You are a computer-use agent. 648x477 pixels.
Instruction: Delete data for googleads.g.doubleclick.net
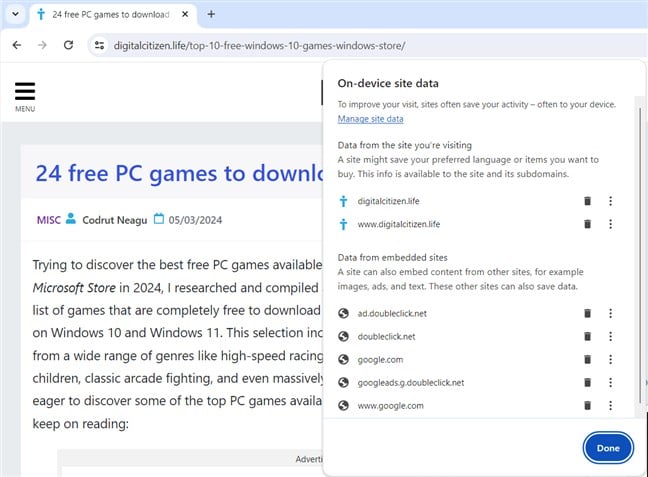point(587,382)
